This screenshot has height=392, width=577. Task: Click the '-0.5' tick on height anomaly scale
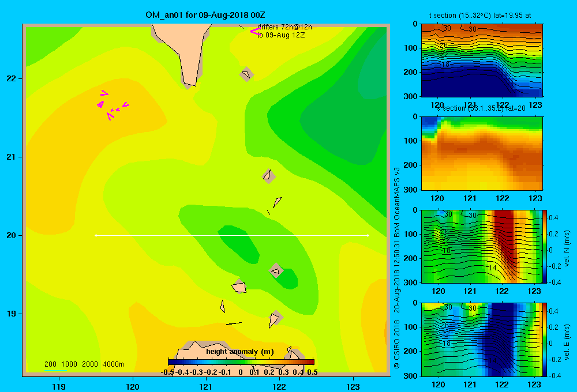pyautogui.click(x=167, y=372)
